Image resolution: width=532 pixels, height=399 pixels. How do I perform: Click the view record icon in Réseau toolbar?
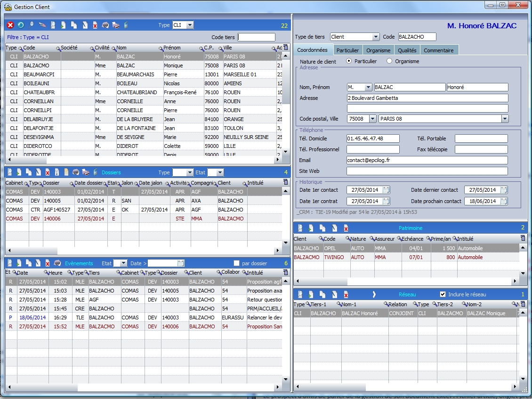300,294
